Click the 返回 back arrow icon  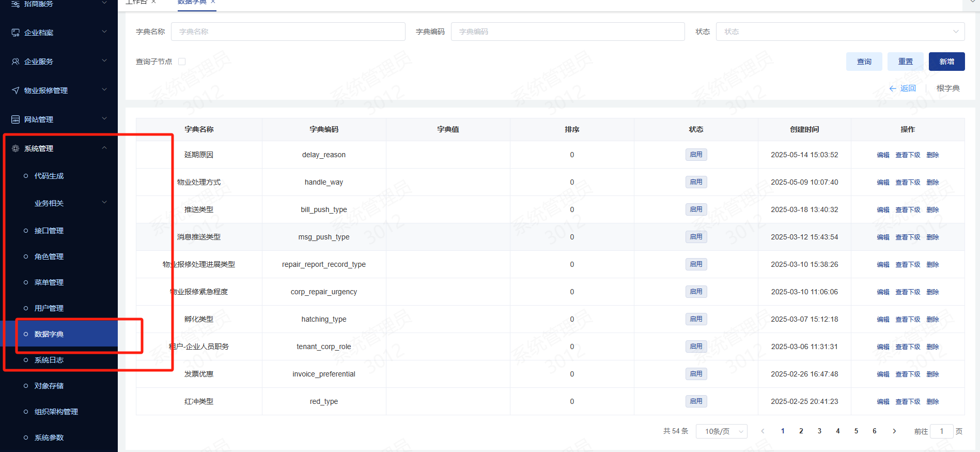coord(893,88)
